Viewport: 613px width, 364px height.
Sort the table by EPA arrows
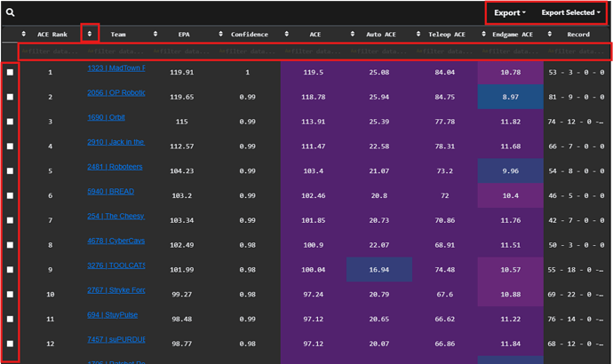[155, 34]
